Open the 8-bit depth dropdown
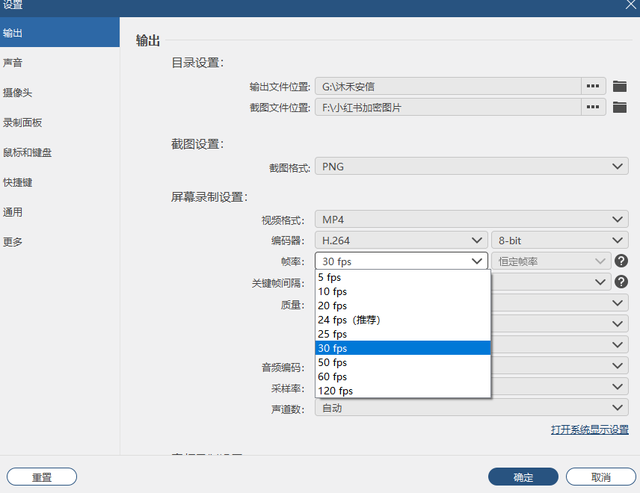640x493 pixels. click(560, 240)
